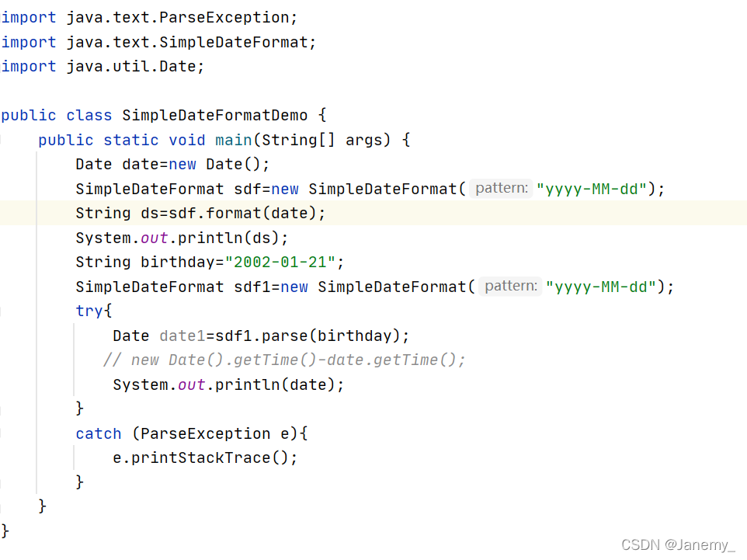
Task: Click the printStackTrace() method call
Action: [x=205, y=458]
